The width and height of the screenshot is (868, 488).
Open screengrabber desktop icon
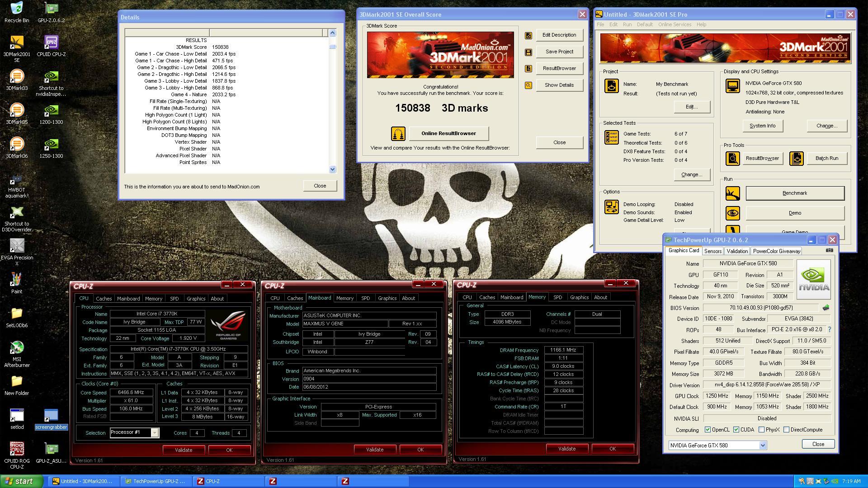(51, 419)
